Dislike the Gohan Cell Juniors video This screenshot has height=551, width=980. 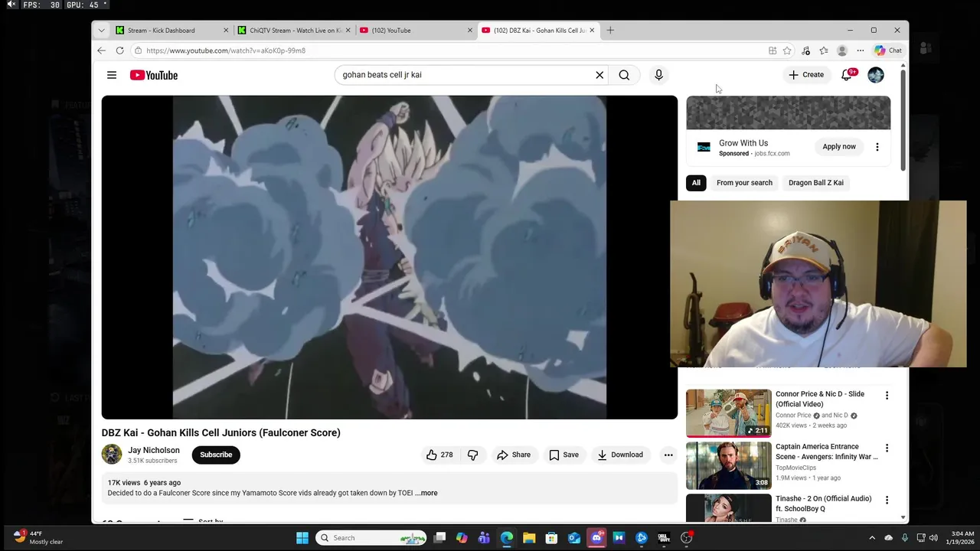tap(472, 455)
